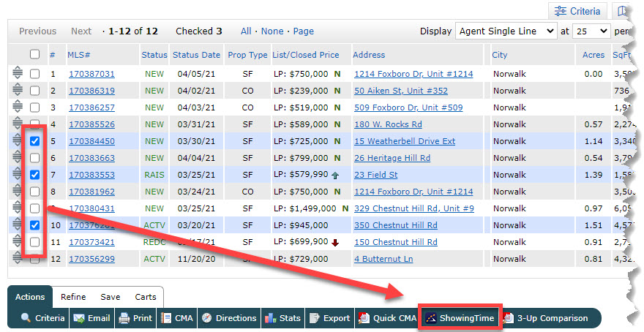Expand the 25 per page dropdown
644x332 pixels.
click(x=592, y=31)
